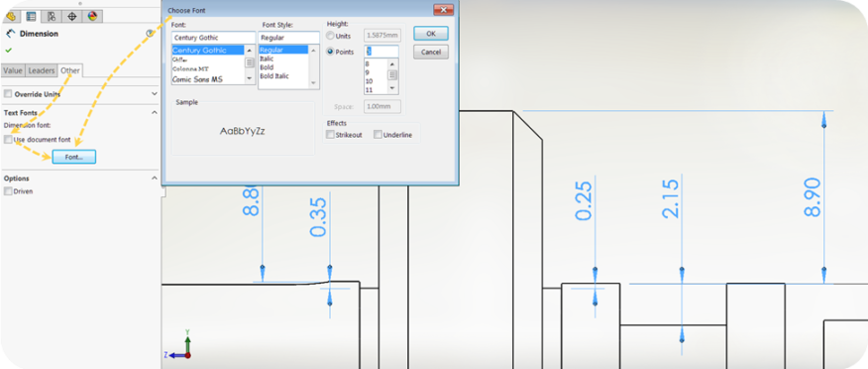Enable the Override Units checkbox
The height and width of the screenshot is (369, 868).
tap(8, 94)
